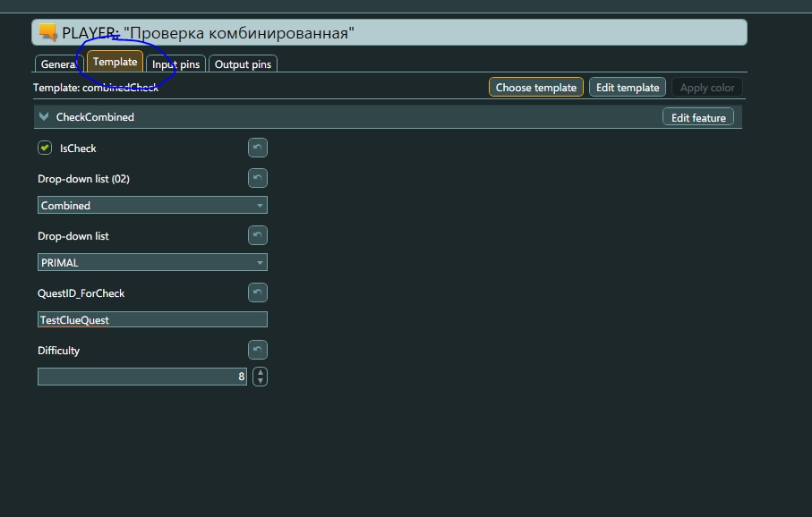
Task: Click the Difficulty number field
Action: coord(141,377)
